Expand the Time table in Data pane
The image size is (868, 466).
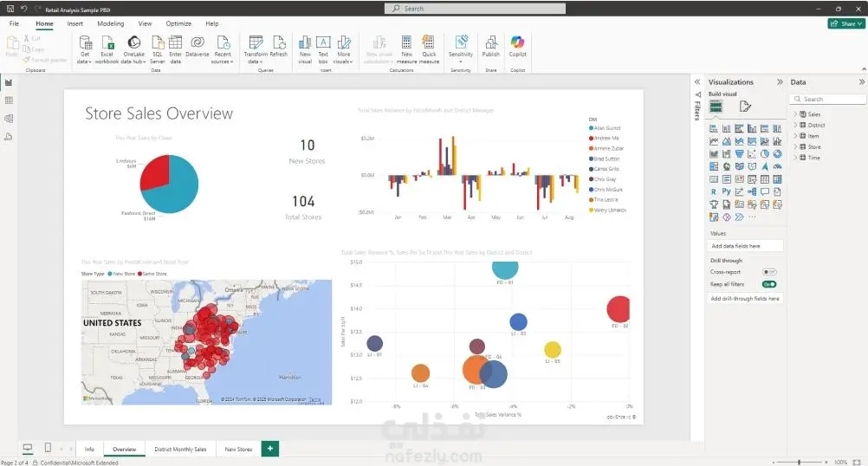click(795, 158)
